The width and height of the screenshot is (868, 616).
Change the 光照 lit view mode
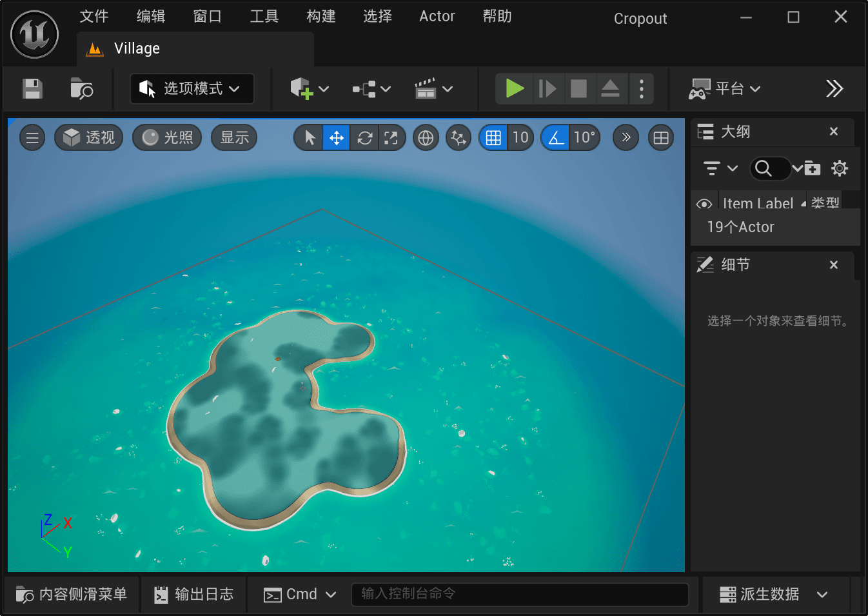[x=167, y=137]
